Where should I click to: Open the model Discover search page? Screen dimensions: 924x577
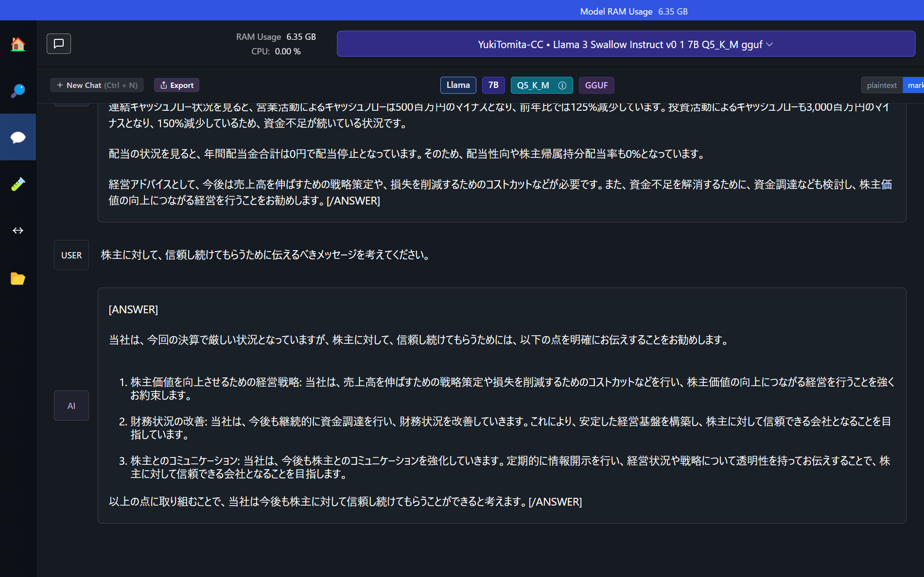coord(17,90)
